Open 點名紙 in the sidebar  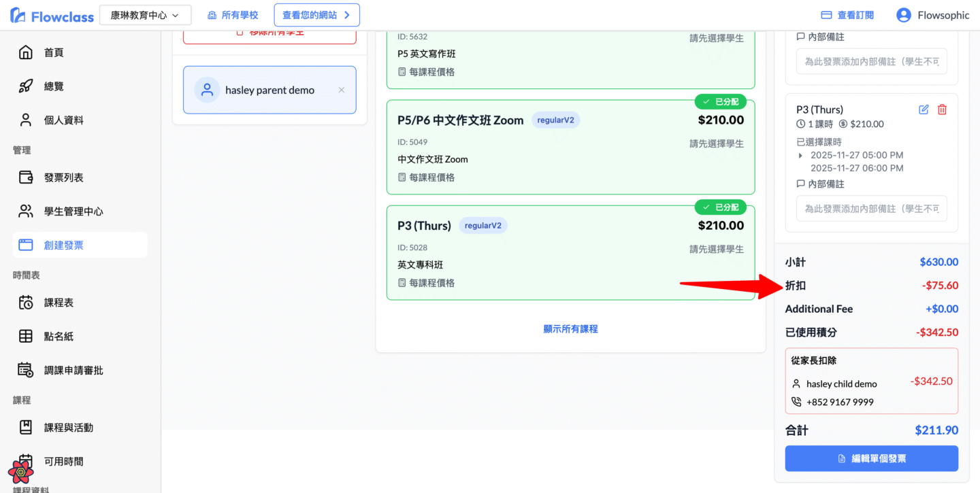tap(59, 337)
